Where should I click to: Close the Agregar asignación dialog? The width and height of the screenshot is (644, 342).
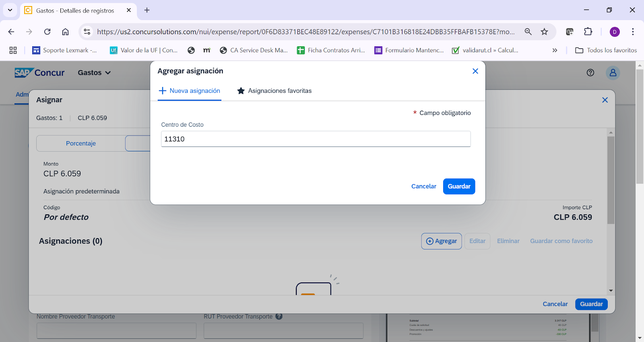pyautogui.click(x=475, y=71)
